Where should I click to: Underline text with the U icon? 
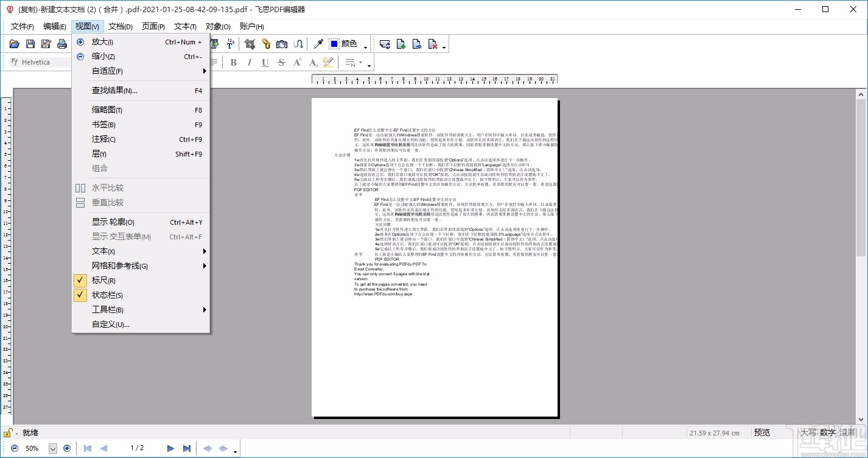(265, 62)
